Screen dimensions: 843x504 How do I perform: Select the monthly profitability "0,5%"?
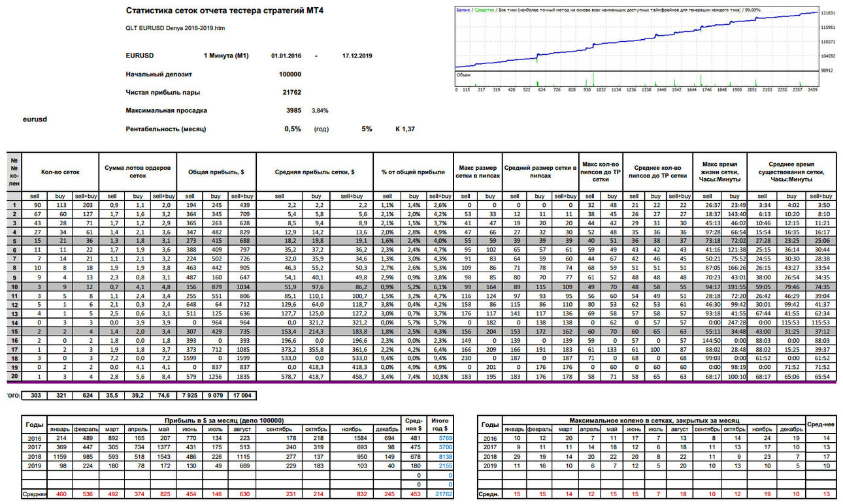[293, 129]
